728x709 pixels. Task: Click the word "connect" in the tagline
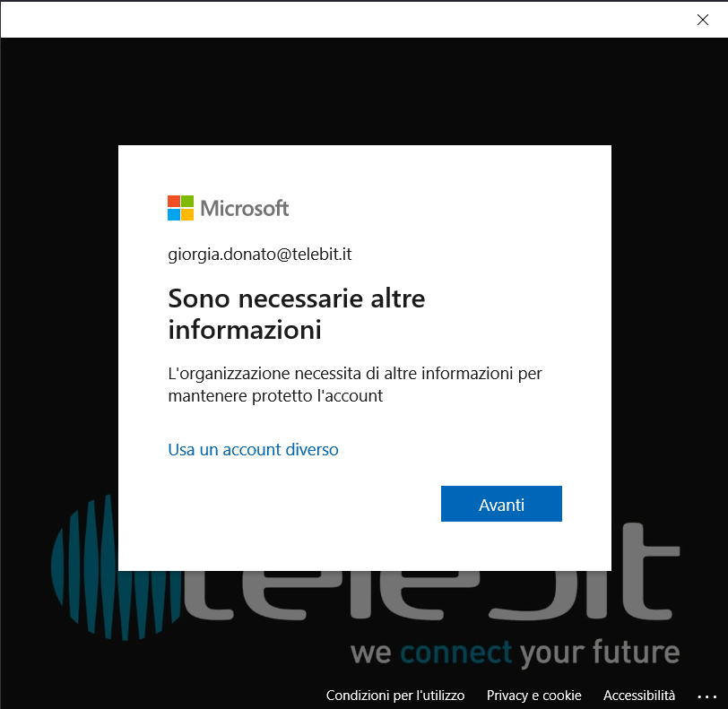(x=456, y=652)
